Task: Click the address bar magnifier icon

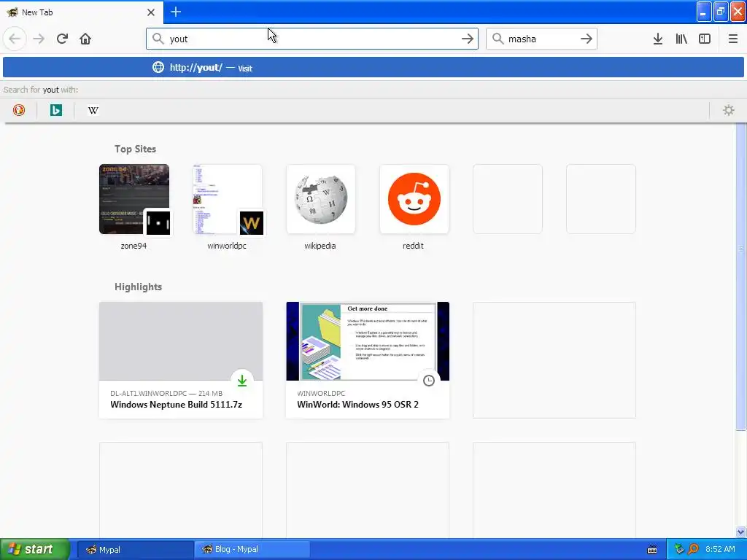Action: [158, 39]
